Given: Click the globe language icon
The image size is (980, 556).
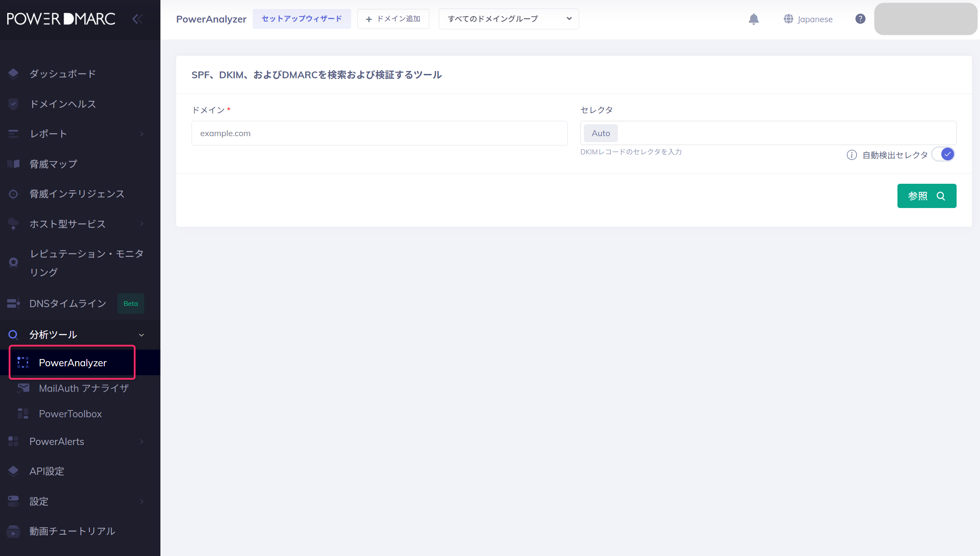Looking at the screenshot, I should coord(788,19).
